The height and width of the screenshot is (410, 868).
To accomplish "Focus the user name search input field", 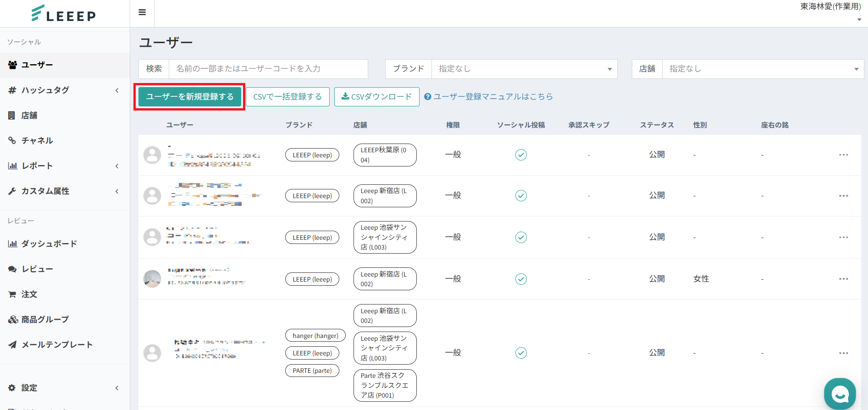I will point(268,69).
